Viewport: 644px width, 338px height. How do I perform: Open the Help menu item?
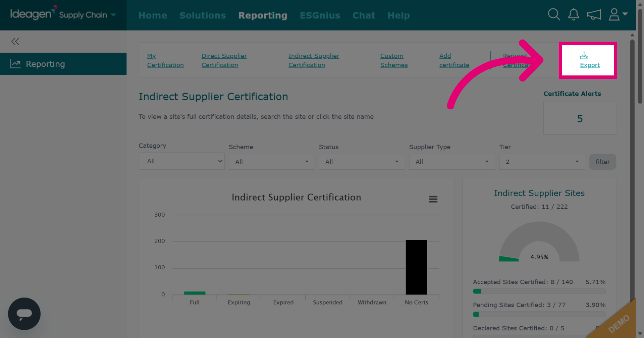coord(398,15)
